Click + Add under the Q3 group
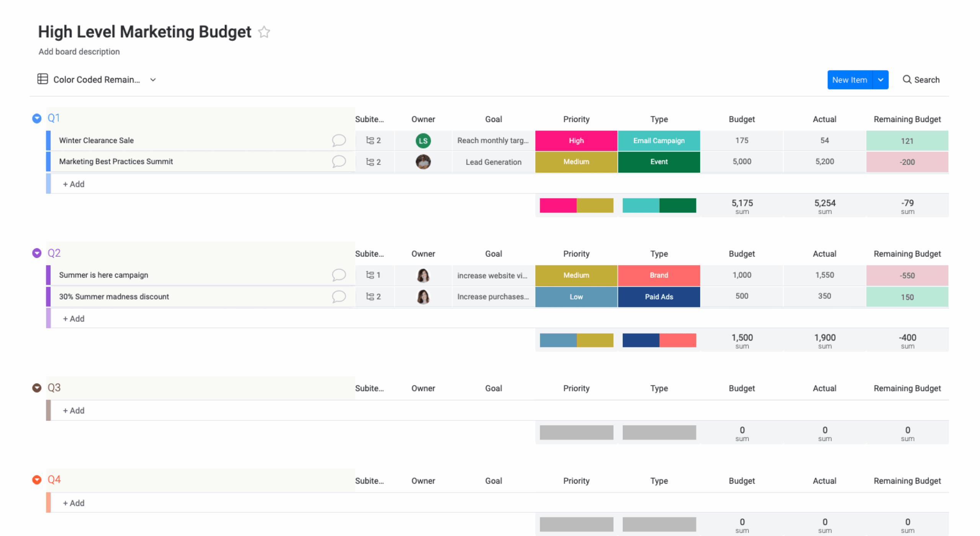 (73, 410)
